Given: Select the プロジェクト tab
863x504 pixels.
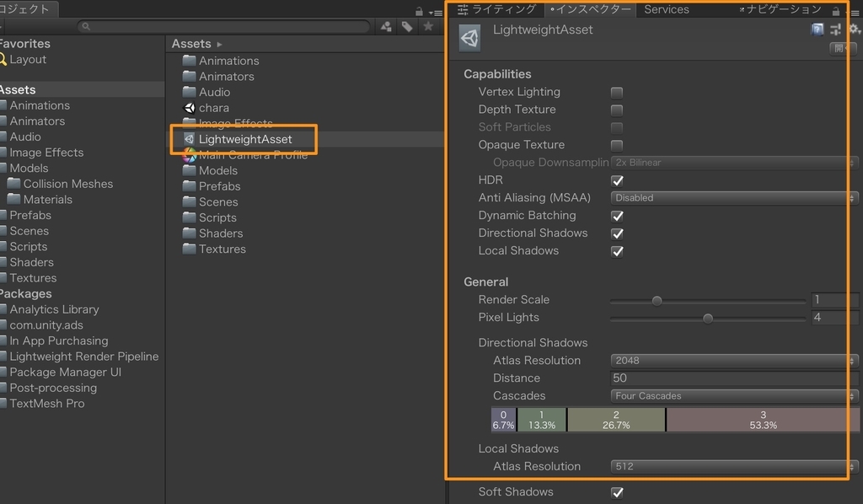Looking at the screenshot, I should (28, 8).
